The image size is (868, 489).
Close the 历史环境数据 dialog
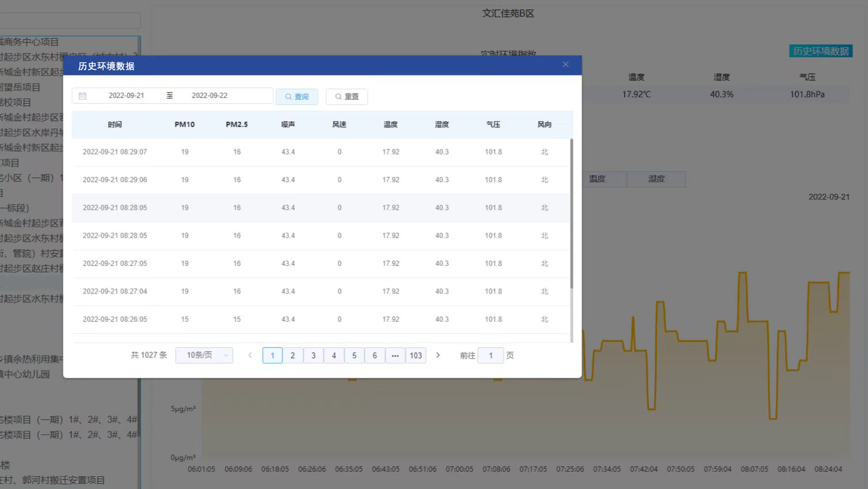tap(565, 65)
